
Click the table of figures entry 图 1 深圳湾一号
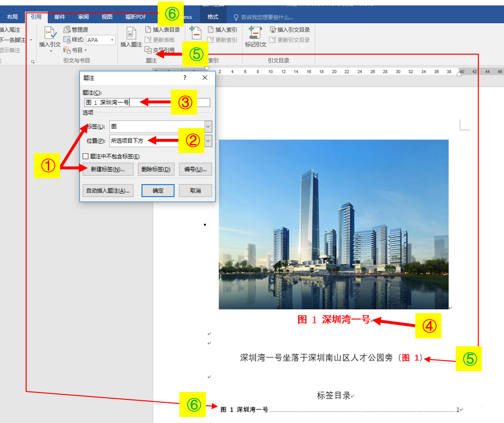pos(342,410)
